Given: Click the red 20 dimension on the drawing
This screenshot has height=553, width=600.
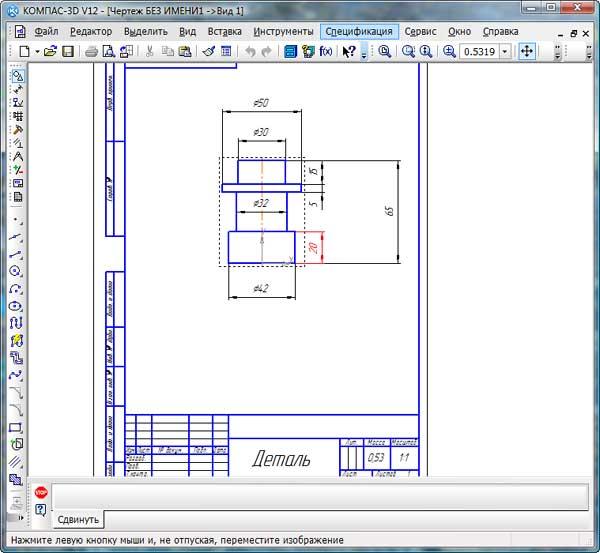Looking at the screenshot, I should pyautogui.click(x=313, y=248).
